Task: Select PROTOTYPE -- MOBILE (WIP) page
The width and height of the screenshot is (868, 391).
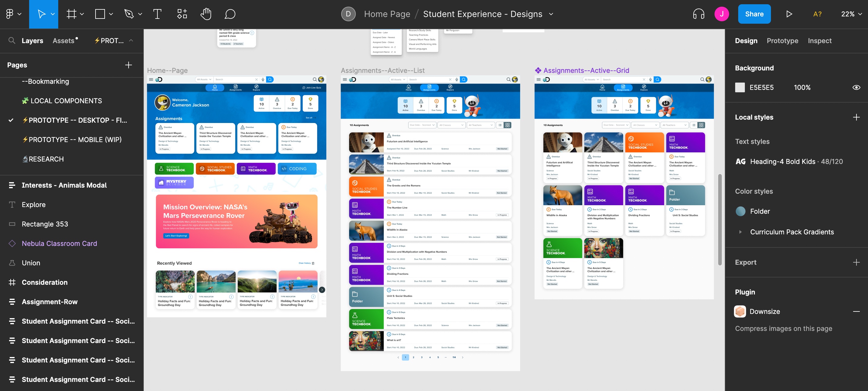Action: [75, 140]
